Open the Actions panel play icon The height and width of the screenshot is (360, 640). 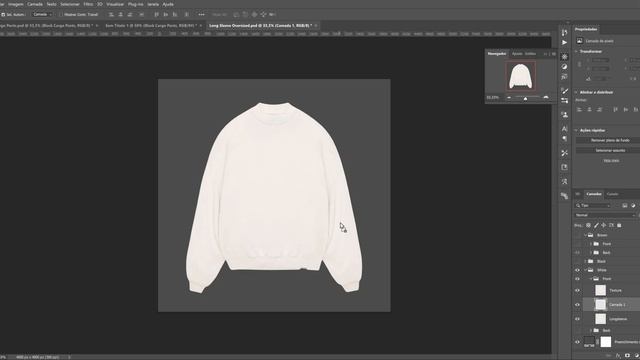(564, 42)
